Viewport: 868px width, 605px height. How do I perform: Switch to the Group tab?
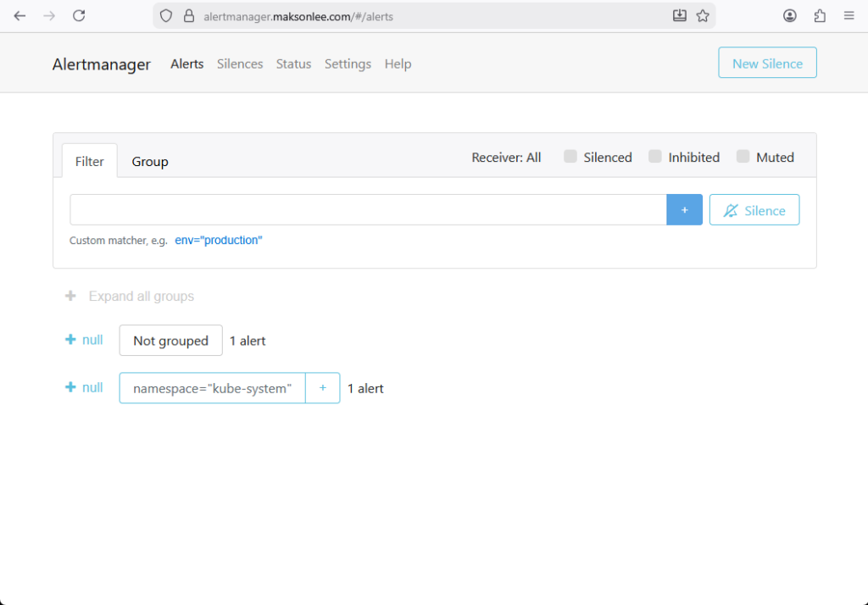[150, 161]
